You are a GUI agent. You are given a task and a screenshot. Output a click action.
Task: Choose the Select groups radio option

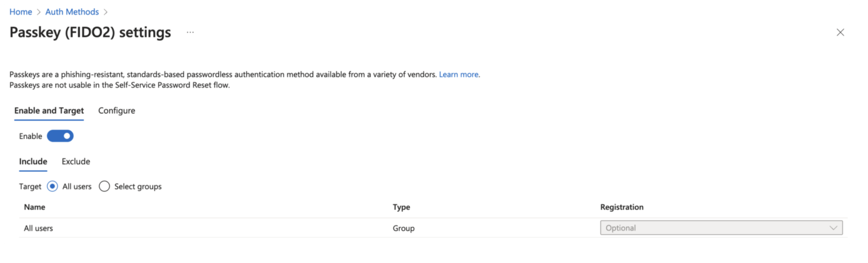104,186
